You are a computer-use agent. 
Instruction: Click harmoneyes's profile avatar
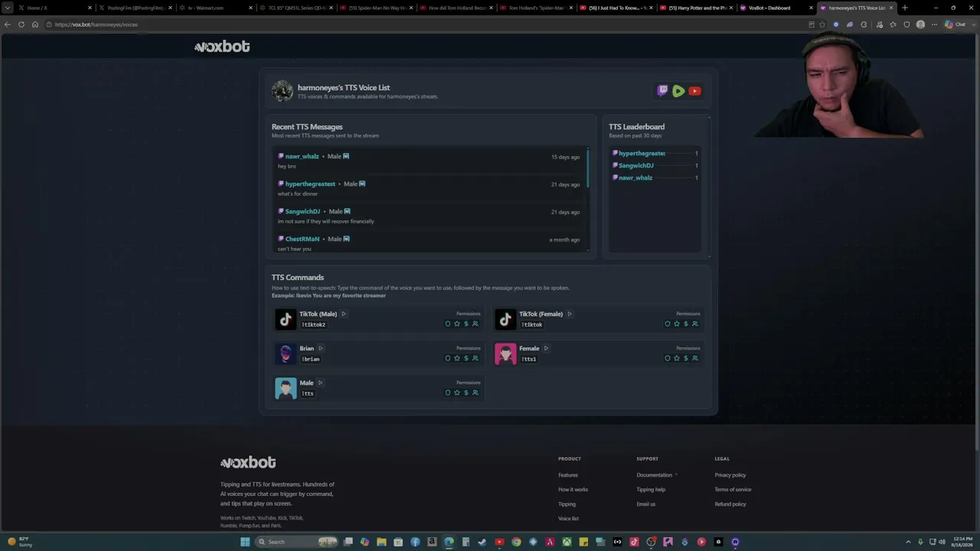pos(283,91)
